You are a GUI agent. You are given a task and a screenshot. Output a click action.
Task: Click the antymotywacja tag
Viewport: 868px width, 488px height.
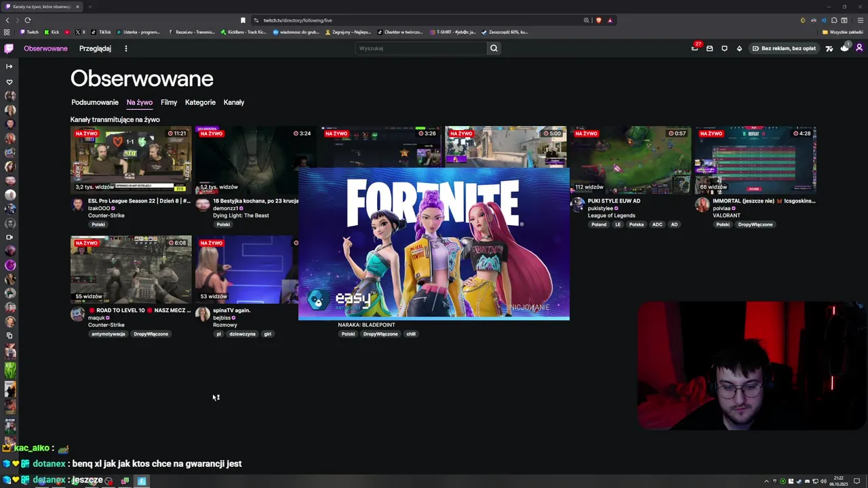[108, 333]
